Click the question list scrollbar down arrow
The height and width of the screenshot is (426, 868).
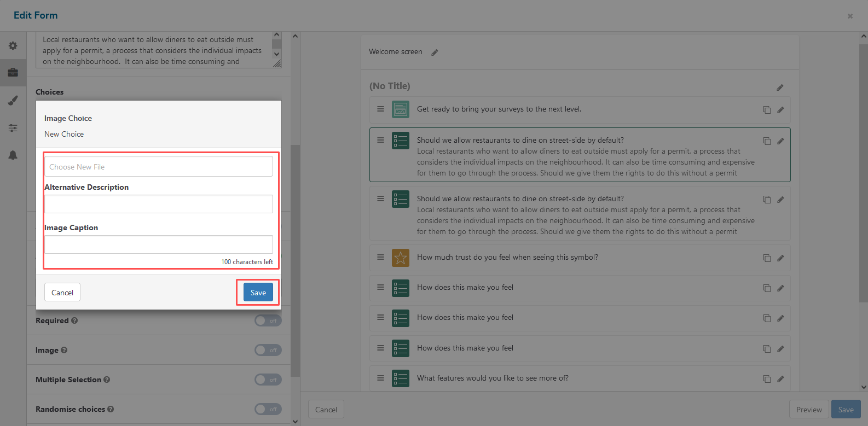coord(864,387)
